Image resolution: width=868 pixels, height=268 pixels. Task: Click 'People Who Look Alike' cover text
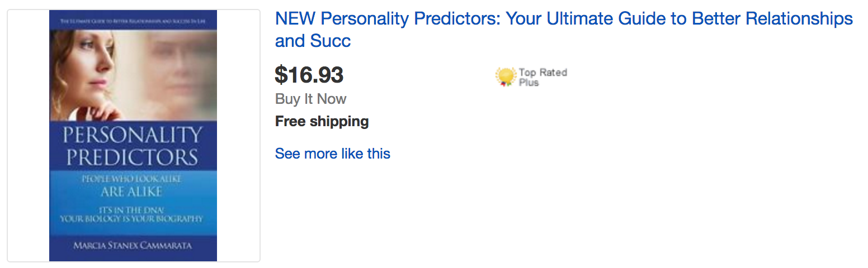pos(132,179)
